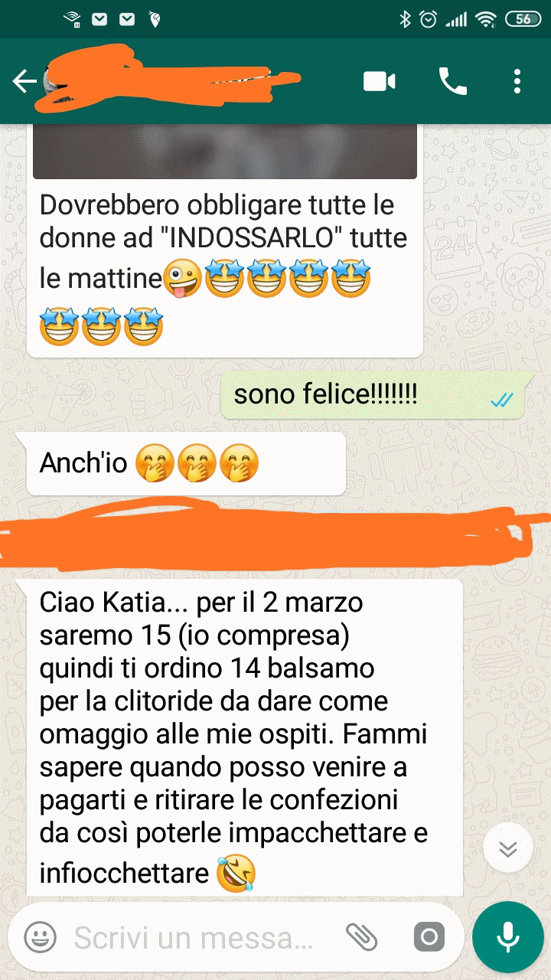Tap the Bluetooth icon in the status bar
The image size is (551, 980).
pos(406,19)
